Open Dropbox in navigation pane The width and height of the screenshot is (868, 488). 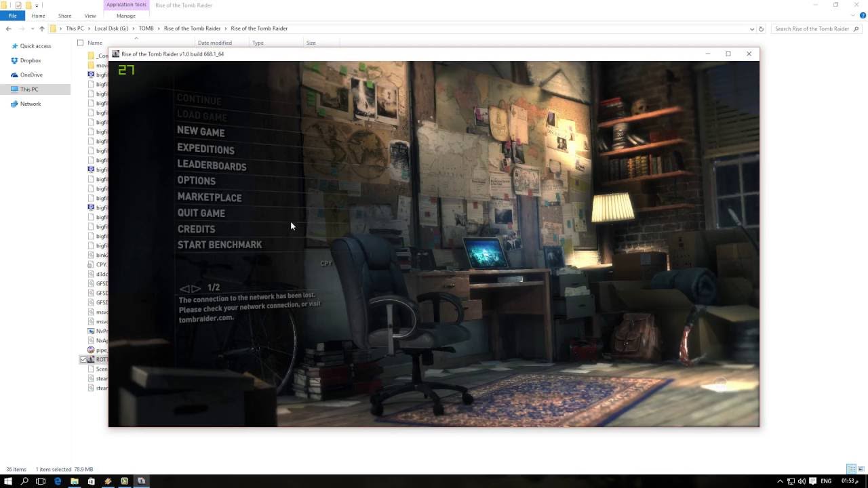pyautogui.click(x=31, y=60)
